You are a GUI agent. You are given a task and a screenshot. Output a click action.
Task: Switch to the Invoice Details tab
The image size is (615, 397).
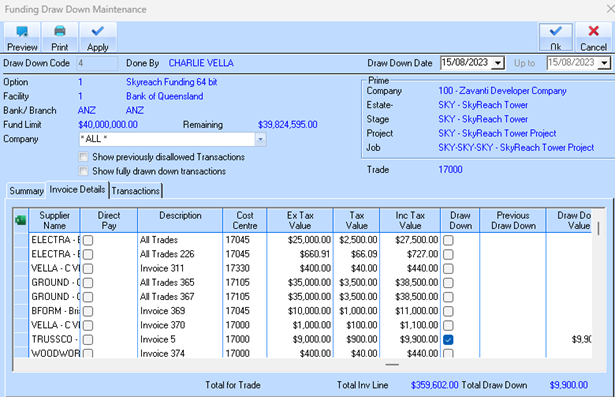pos(77,189)
